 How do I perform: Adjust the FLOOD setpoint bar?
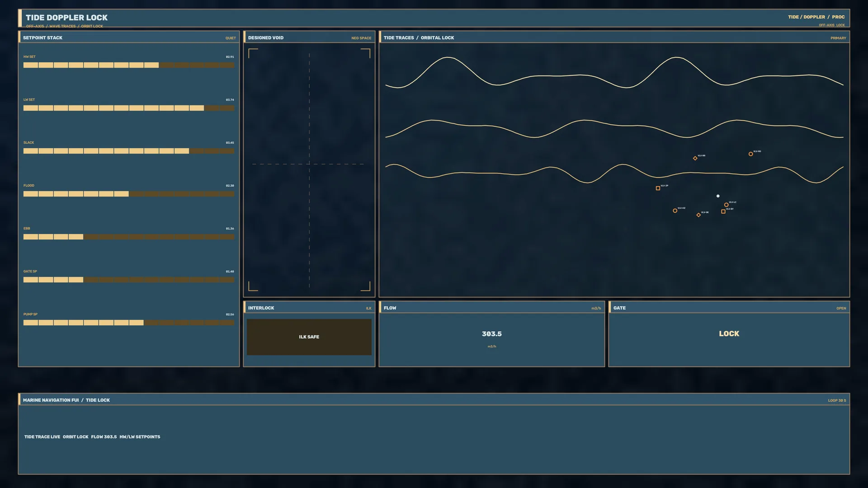point(129,194)
